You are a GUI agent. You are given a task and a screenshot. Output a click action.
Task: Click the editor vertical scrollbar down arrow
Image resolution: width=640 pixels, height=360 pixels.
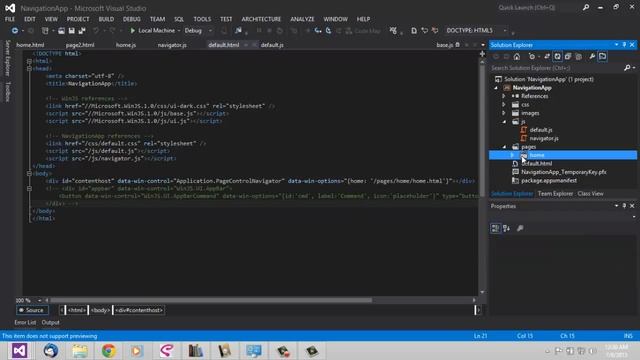(482, 292)
